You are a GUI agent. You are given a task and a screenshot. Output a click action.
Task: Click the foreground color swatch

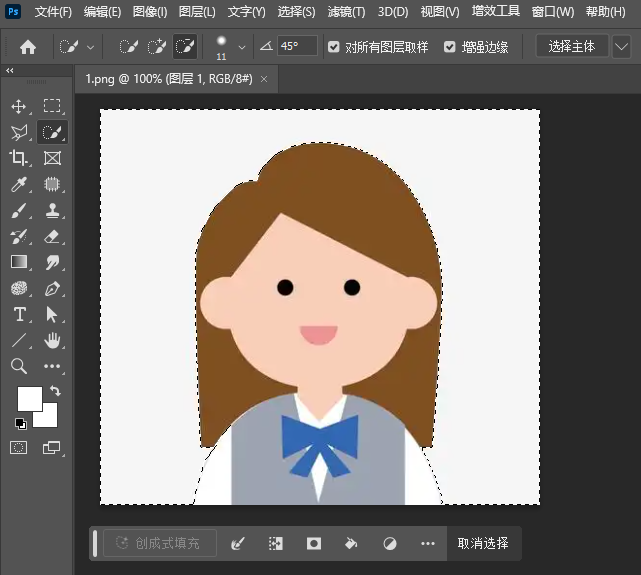point(29,398)
